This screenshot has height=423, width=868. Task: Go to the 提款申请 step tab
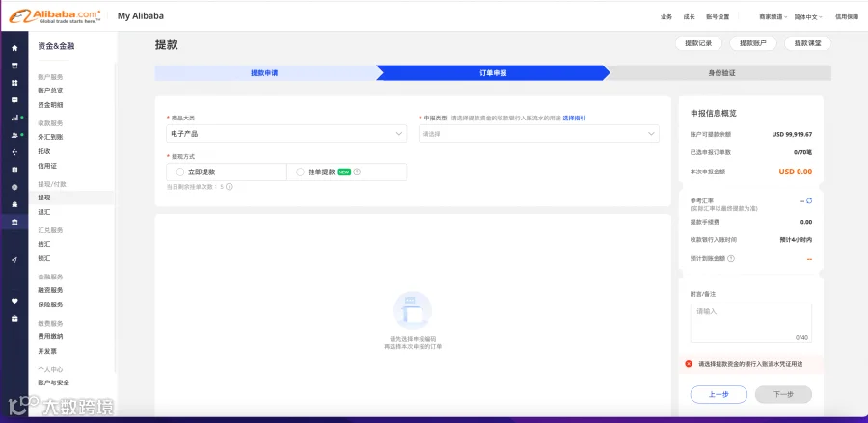click(x=264, y=73)
